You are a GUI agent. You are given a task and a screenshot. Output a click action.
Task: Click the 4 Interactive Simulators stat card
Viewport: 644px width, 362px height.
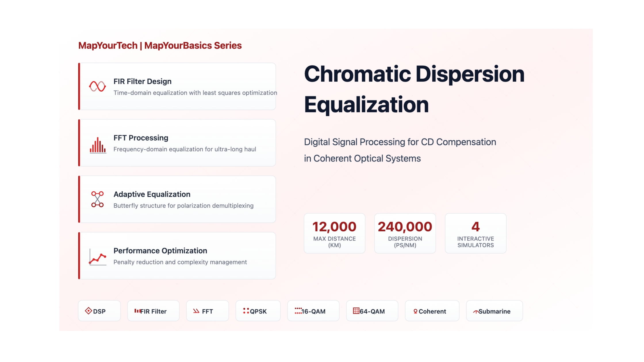coord(476,234)
